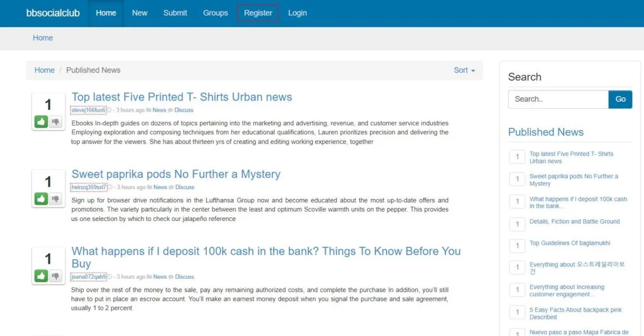Click sidebar vote box beside Details, Fiction
The height and width of the screenshot is (336, 644).
pyautogui.click(x=517, y=224)
